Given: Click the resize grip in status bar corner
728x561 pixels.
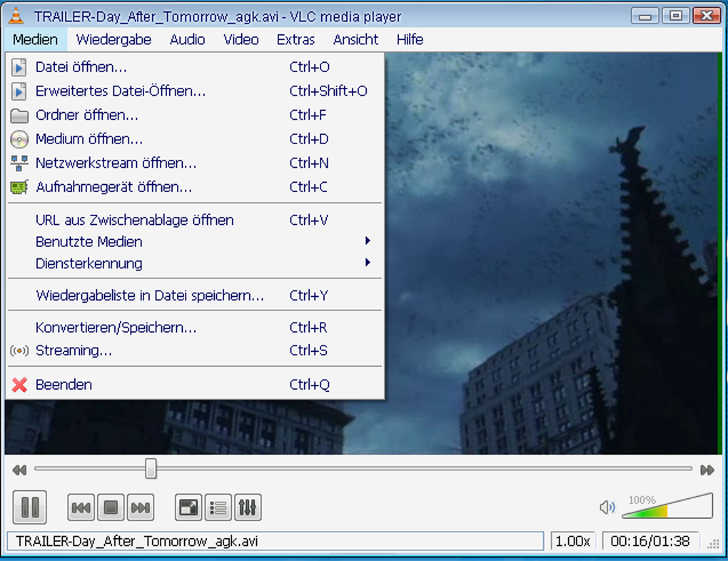Looking at the screenshot, I should (x=713, y=543).
